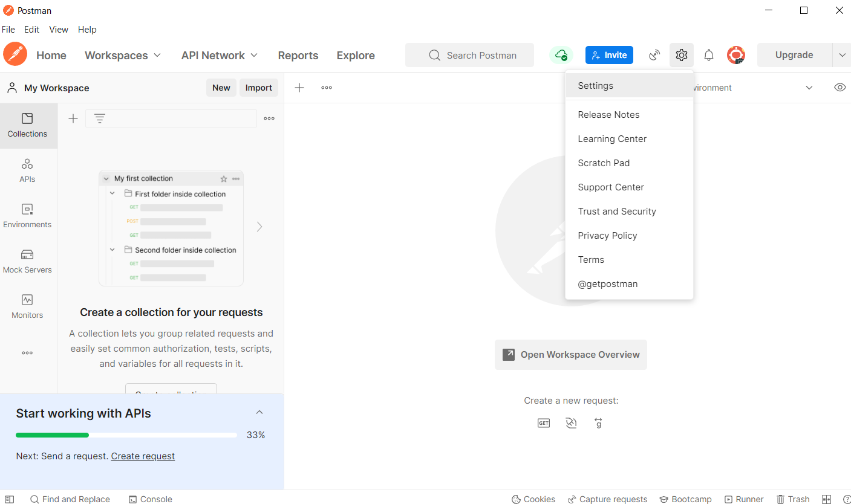Click the capture requests satellite icon in header
This screenshot has width=851, height=504.
pyautogui.click(x=654, y=55)
